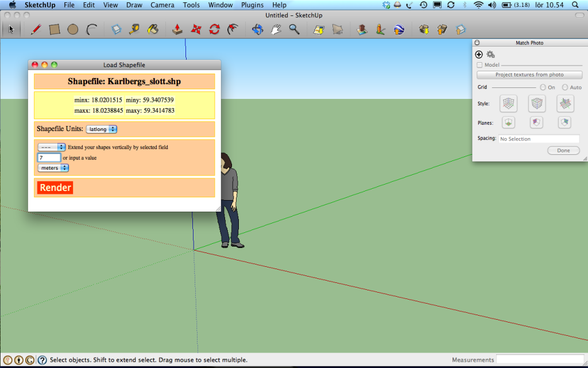This screenshot has width=588, height=368.
Task: Open the Draw menu
Action: 134,5
